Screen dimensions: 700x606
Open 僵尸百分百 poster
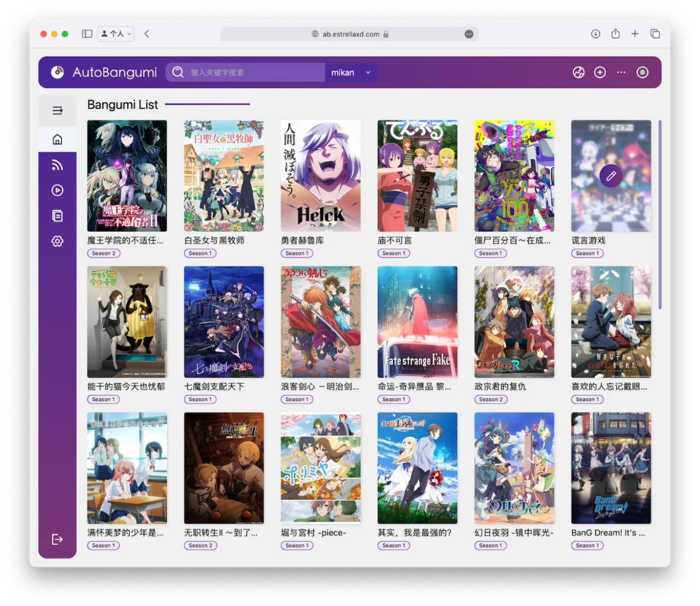(514, 176)
